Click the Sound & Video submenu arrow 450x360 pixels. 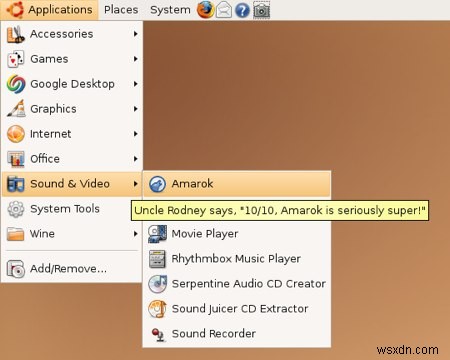(x=135, y=184)
